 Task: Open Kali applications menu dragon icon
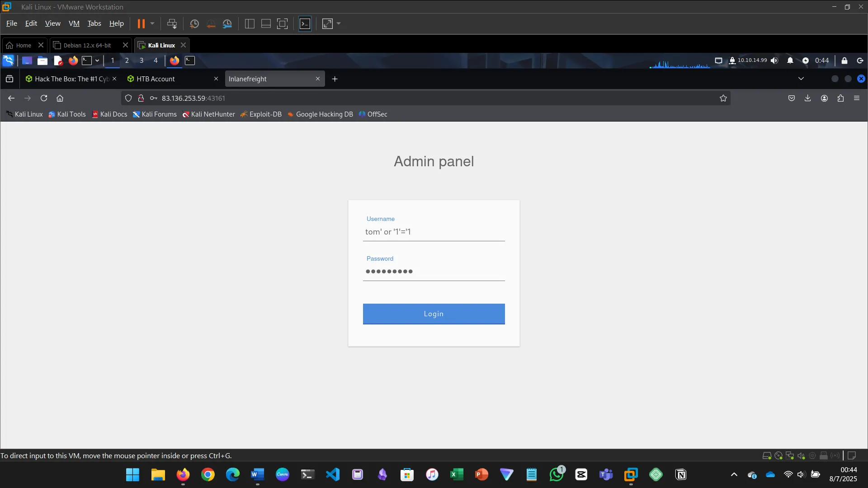pyautogui.click(x=8, y=61)
